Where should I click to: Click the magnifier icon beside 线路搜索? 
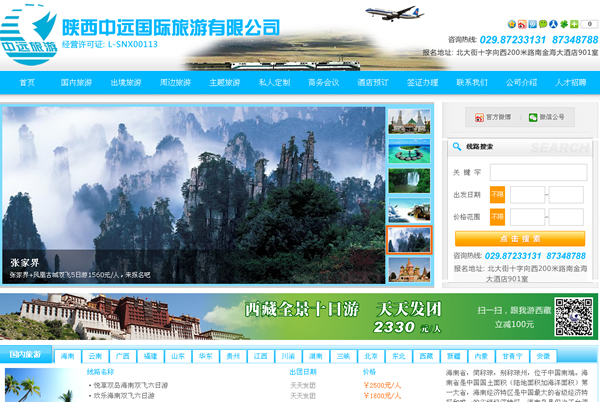coord(457,147)
